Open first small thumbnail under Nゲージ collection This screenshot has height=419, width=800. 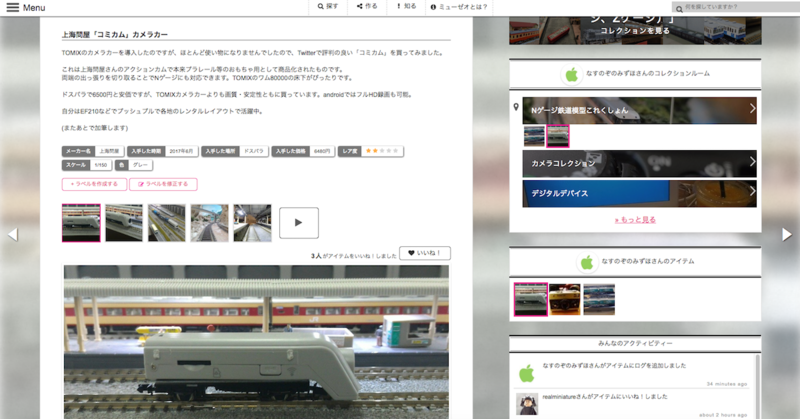point(534,136)
